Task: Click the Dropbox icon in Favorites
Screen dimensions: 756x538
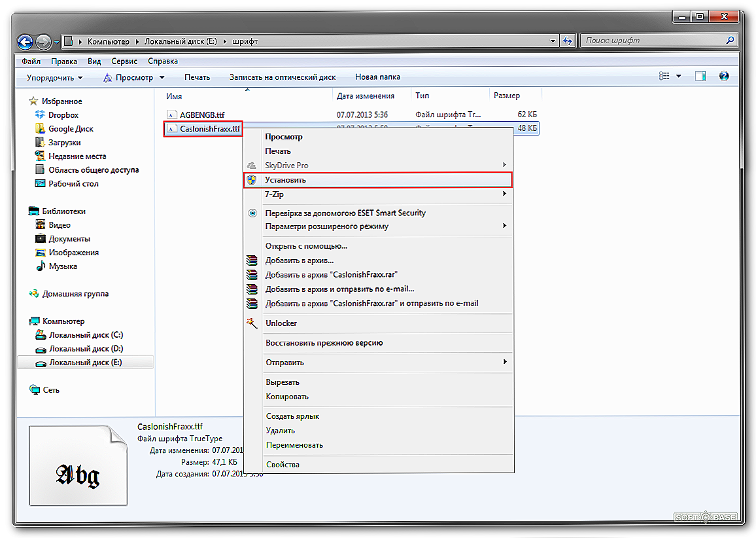Action: click(40, 115)
